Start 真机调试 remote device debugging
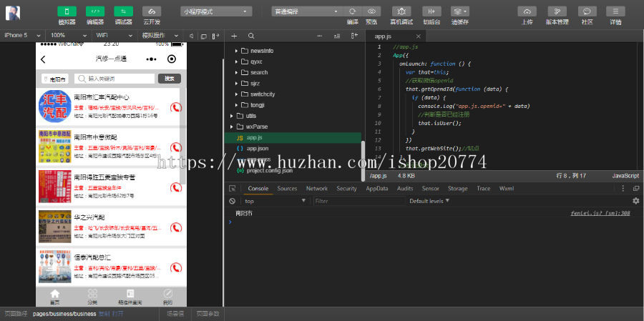Screen dimensions: 644x321 pos(401,11)
